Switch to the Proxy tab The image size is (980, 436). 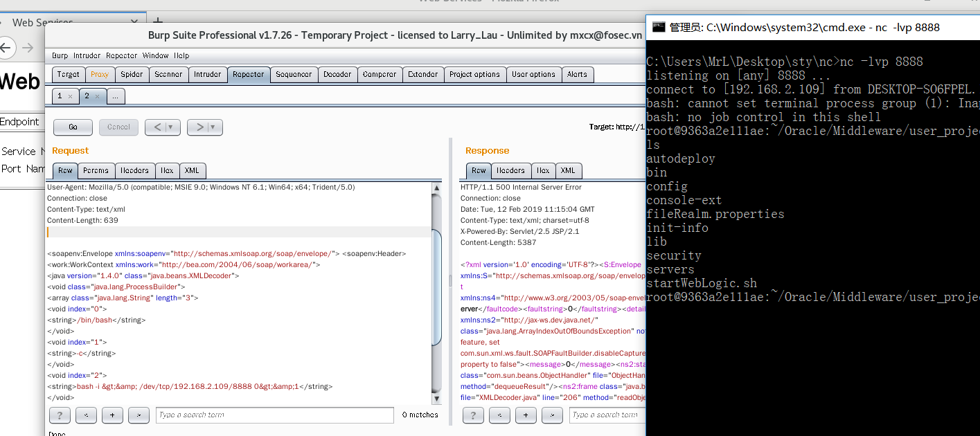point(100,74)
